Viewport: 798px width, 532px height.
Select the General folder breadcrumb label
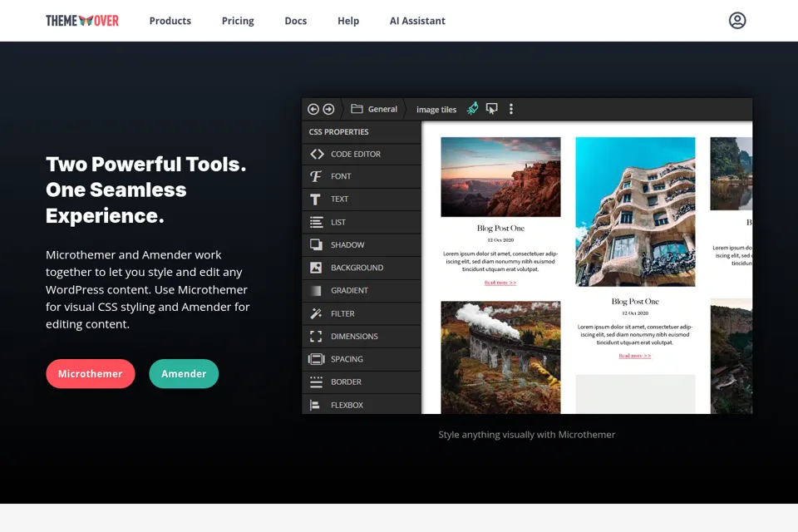382,109
